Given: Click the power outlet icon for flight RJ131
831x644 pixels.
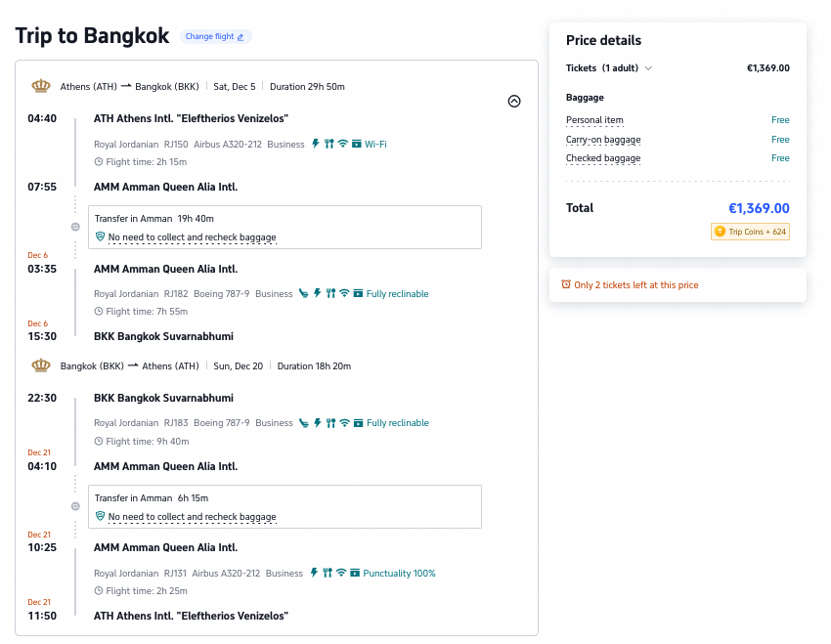Looking at the screenshot, I should [x=314, y=573].
